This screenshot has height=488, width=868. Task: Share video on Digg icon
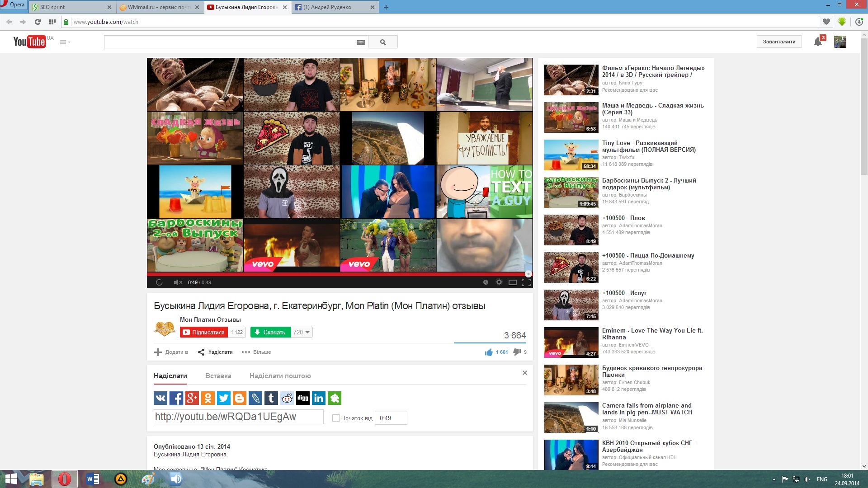pyautogui.click(x=303, y=398)
